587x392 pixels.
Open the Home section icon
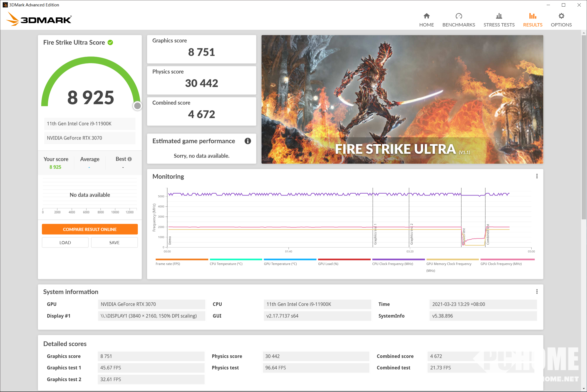click(426, 16)
